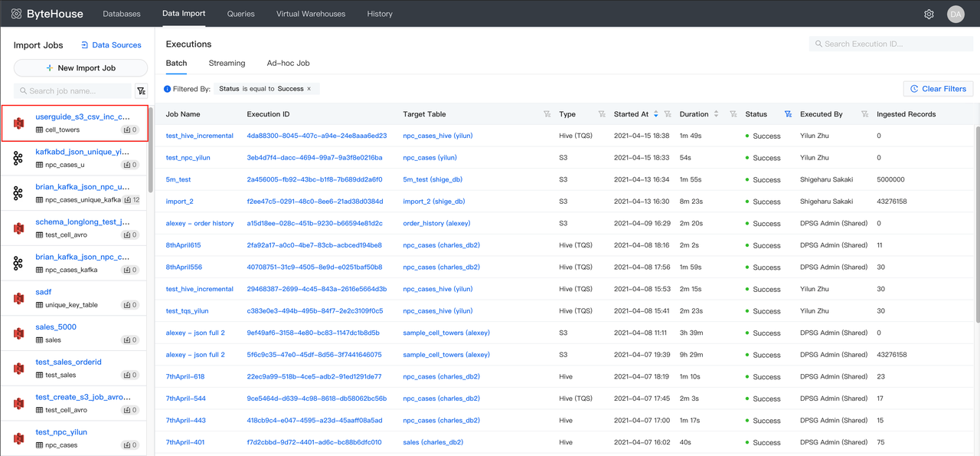
Task: Click the Search Execution ID field
Action: tap(891, 44)
